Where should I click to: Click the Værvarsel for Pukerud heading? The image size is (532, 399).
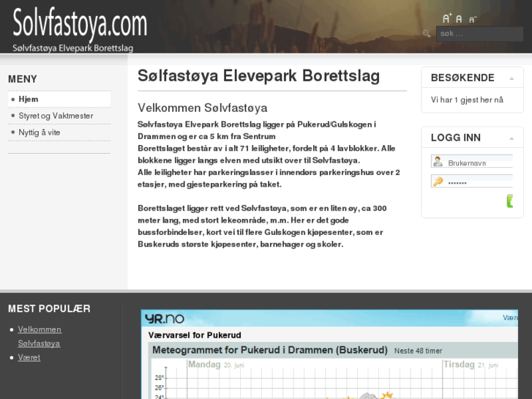tap(195, 335)
